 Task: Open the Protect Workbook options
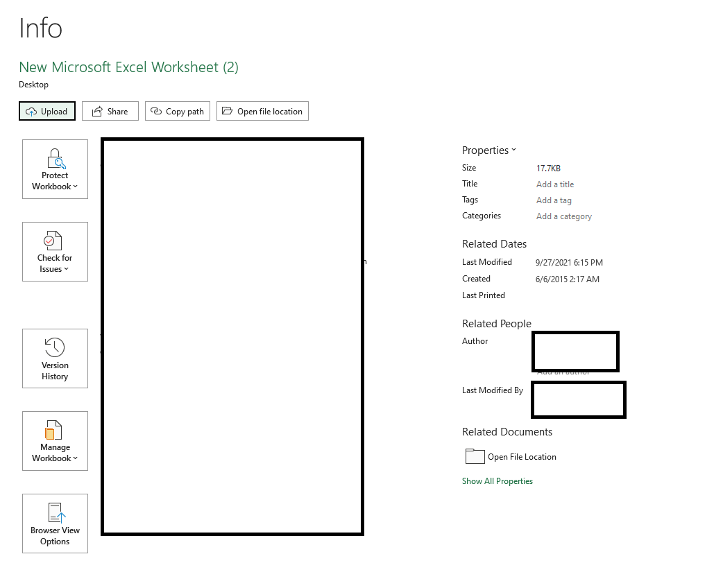(55, 169)
